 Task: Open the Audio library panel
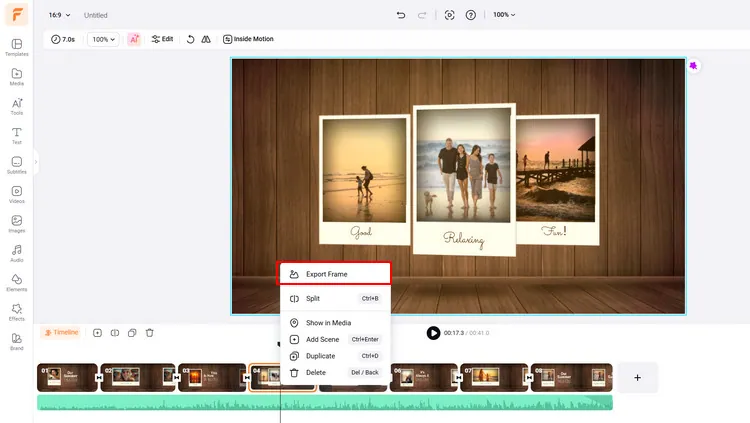pyautogui.click(x=17, y=251)
